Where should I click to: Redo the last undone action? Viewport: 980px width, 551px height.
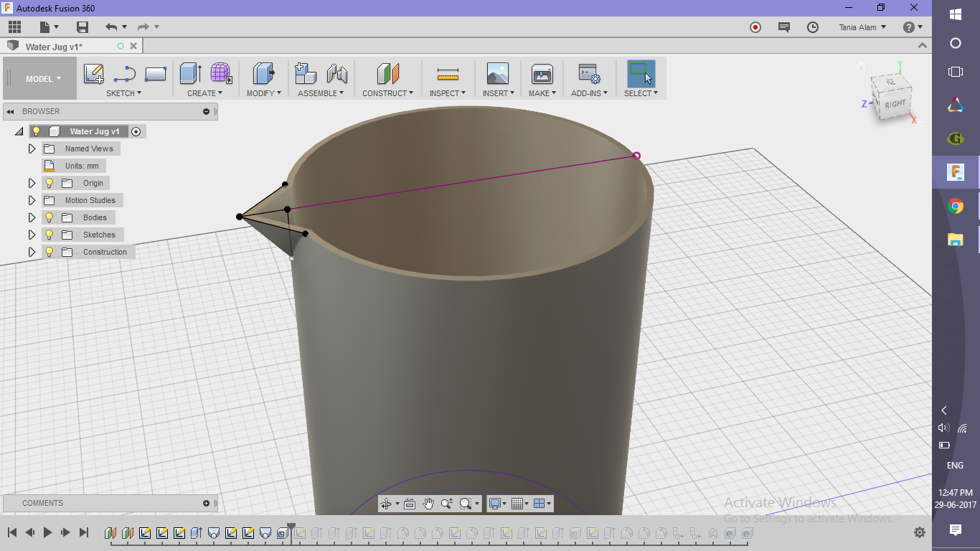[143, 27]
